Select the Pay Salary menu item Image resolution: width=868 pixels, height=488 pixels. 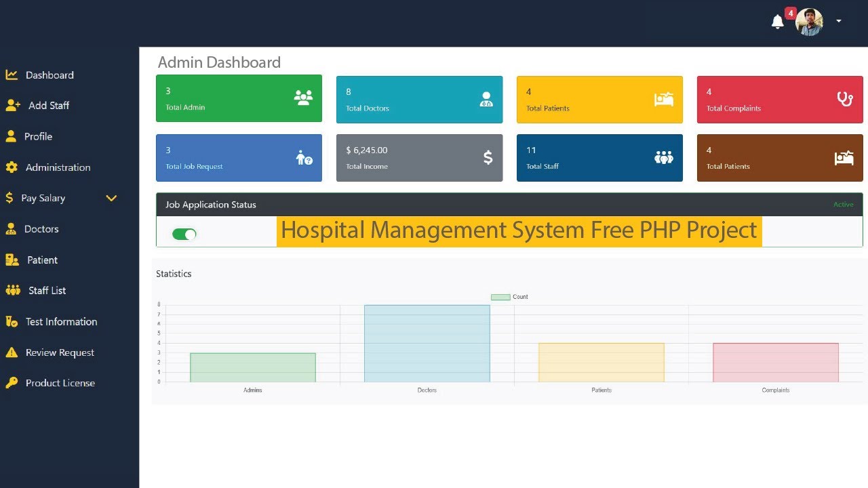pyautogui.click(x=43, y=198)
